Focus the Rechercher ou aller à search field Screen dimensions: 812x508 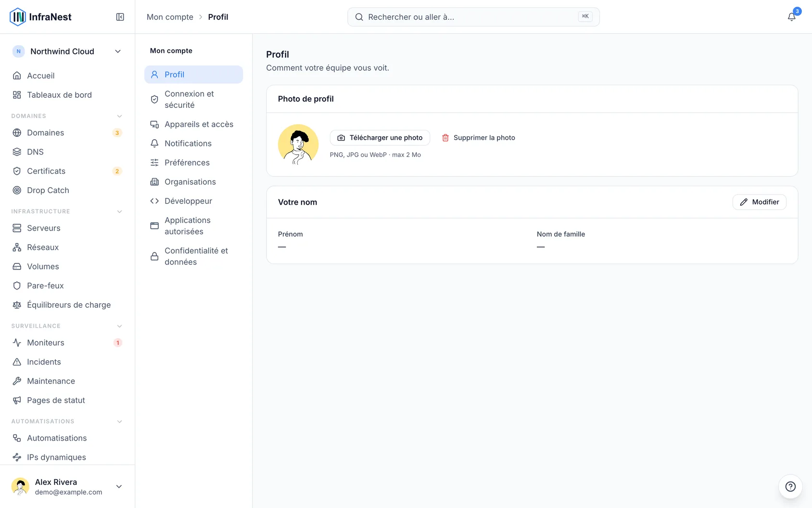click(x=473, y=17)
